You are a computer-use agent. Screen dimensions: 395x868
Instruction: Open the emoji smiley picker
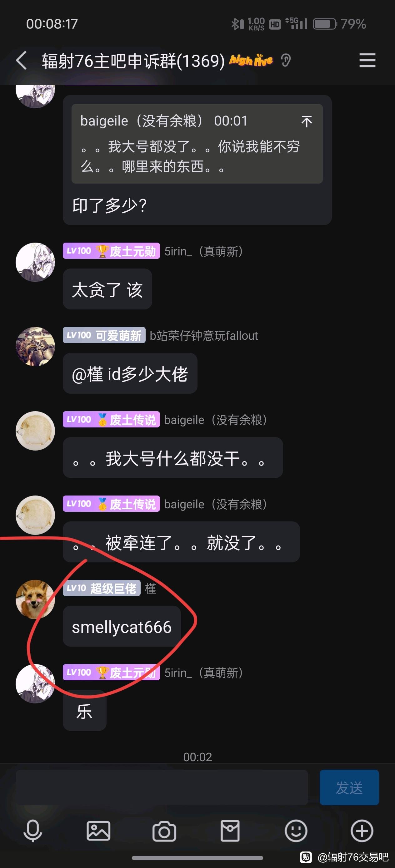[296, 831]
